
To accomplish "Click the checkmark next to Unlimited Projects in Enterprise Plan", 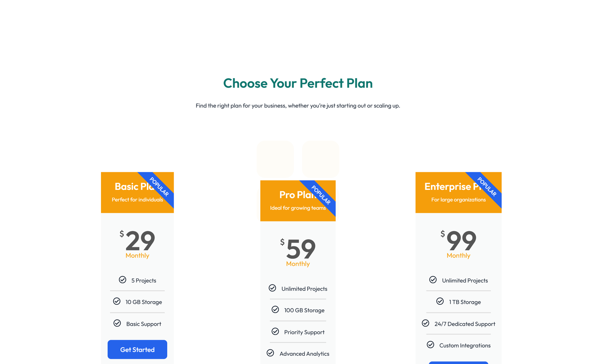I will (x=433, y=280).
